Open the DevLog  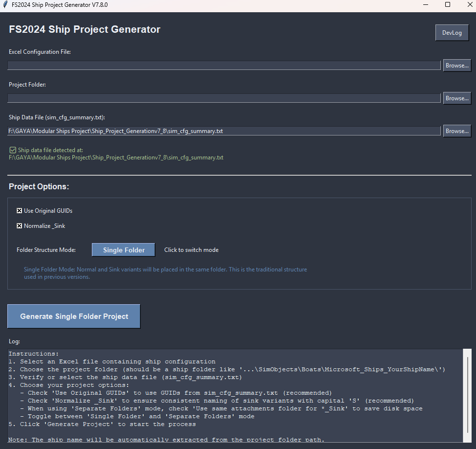[452, 33]
